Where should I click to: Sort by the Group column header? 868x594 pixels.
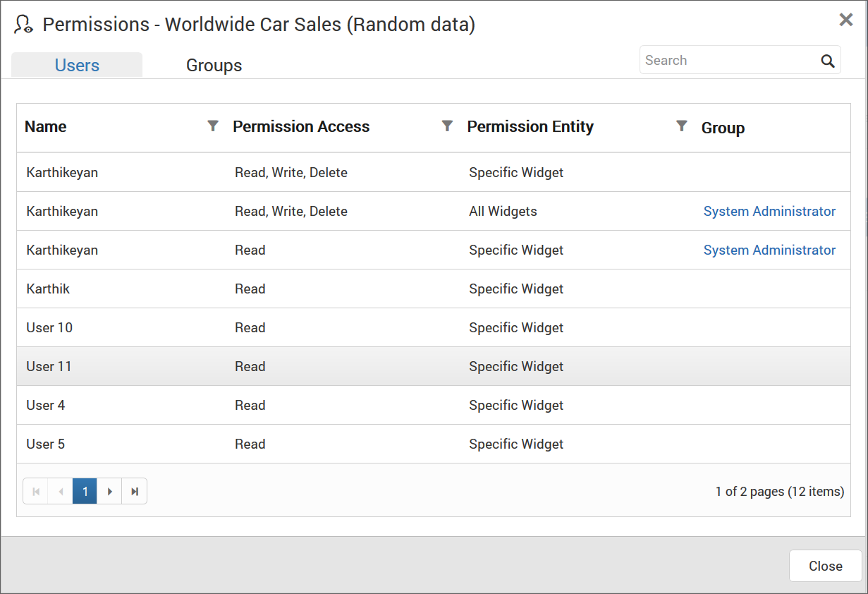point(723,128)
